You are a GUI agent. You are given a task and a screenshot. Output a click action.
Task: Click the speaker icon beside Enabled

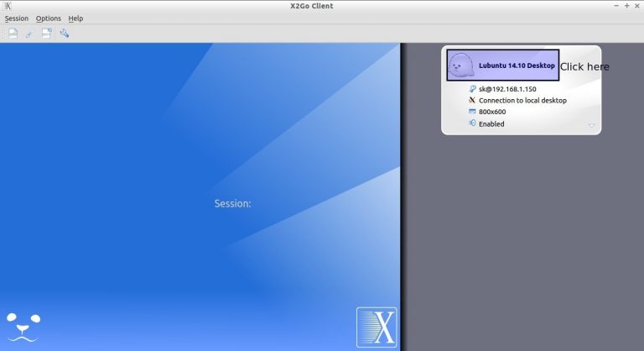(x=472, y=123)
